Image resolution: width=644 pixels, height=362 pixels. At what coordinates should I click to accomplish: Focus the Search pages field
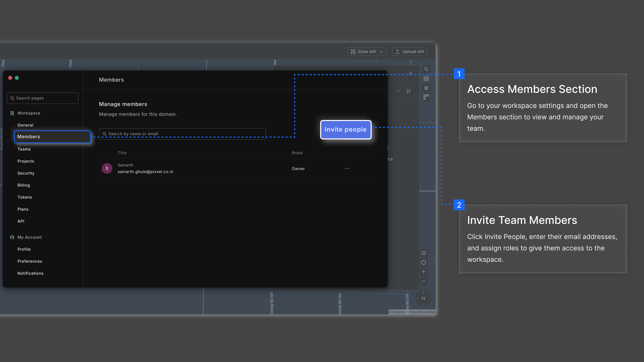[x=43, y=98]
